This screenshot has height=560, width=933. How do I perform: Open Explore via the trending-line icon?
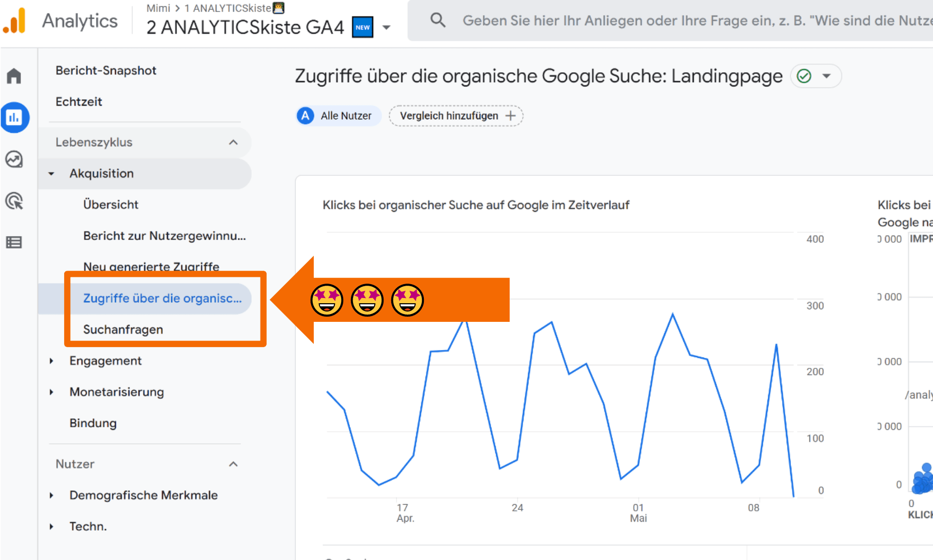15,160
